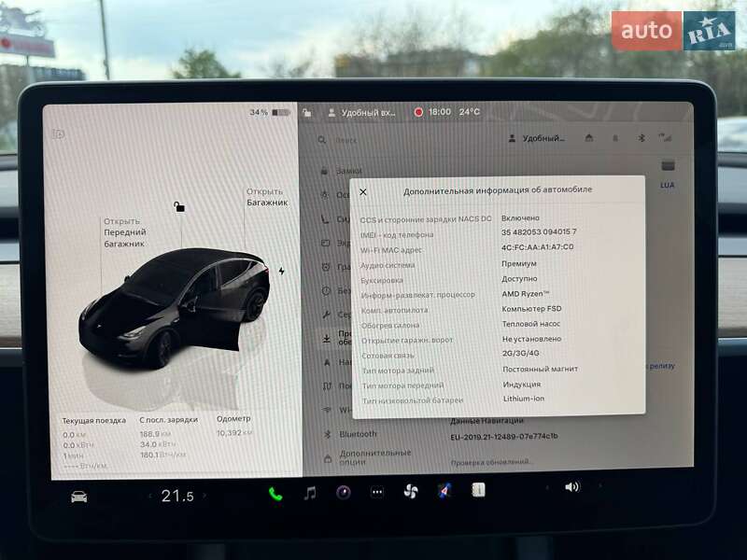Tap the IMEI value 35 482053 094015 7
Image resolution: width=747 pixels, height=560 pixels.
point(539,231)
